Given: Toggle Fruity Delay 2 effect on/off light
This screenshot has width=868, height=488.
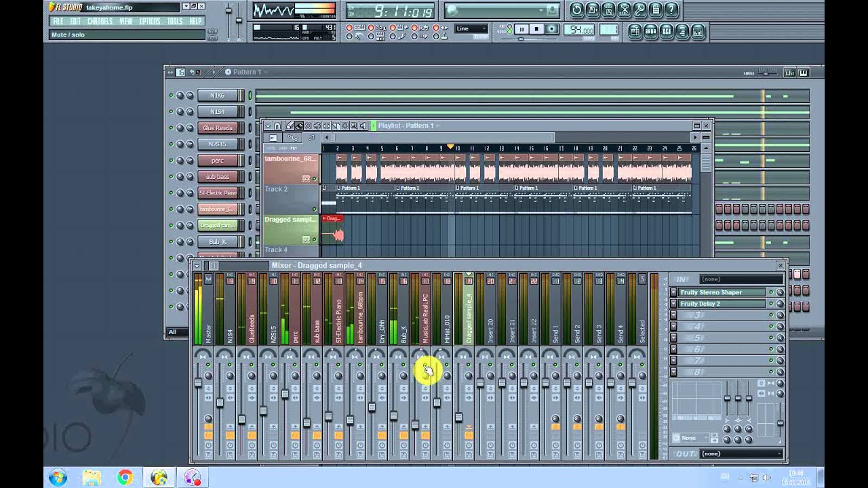Looking at the screenshot, I should [x=771, y=304].
